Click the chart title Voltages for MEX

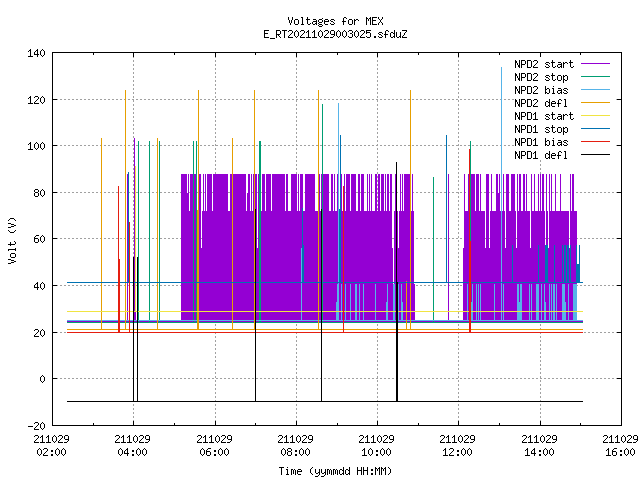335,21
